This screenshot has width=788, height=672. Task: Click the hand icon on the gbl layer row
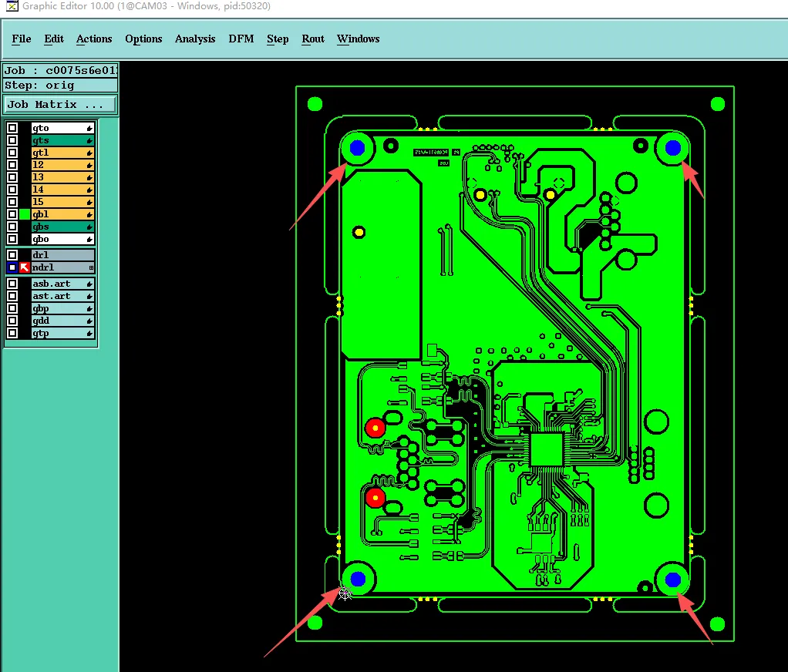[89, 214]
